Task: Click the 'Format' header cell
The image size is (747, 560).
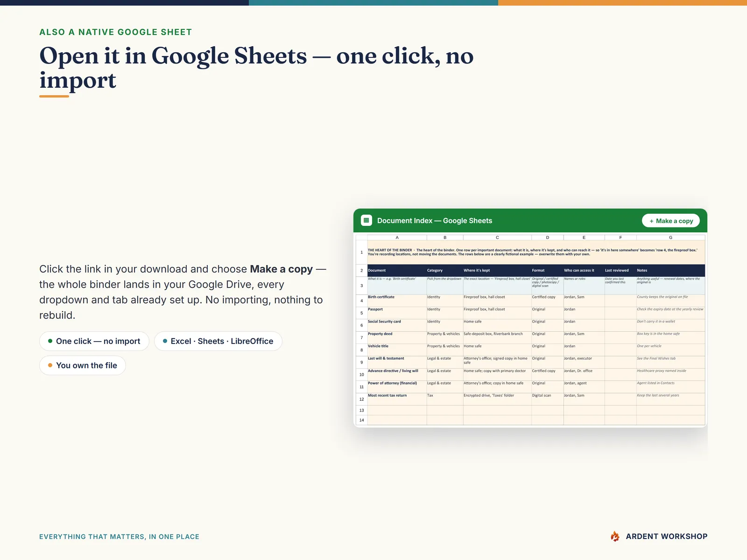Action: [548, 270]
